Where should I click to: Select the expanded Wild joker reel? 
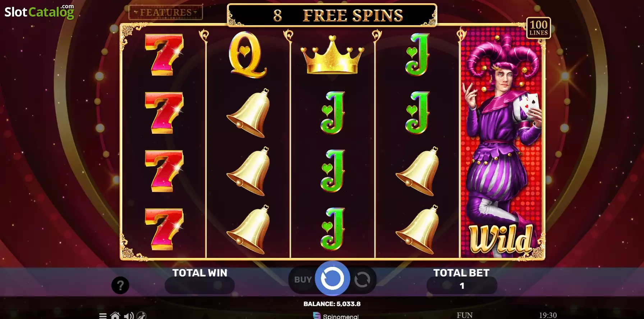click(502, 142)
